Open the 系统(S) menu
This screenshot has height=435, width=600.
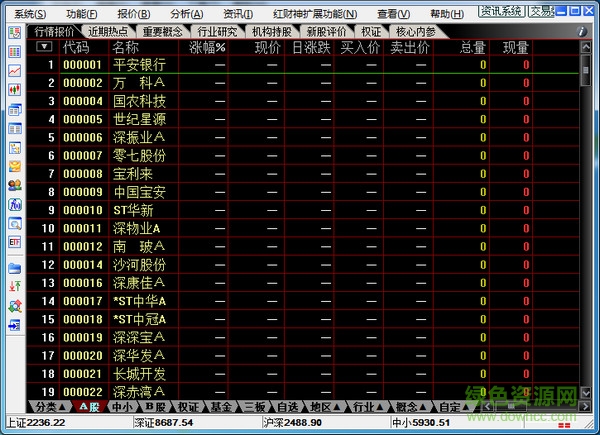pyautogui.click(x=30, y=14)
